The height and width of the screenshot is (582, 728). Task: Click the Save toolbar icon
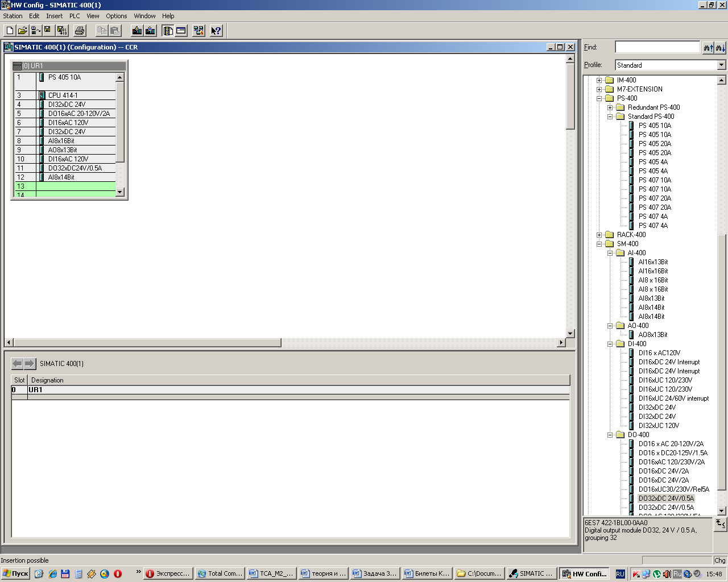point(49,31)
